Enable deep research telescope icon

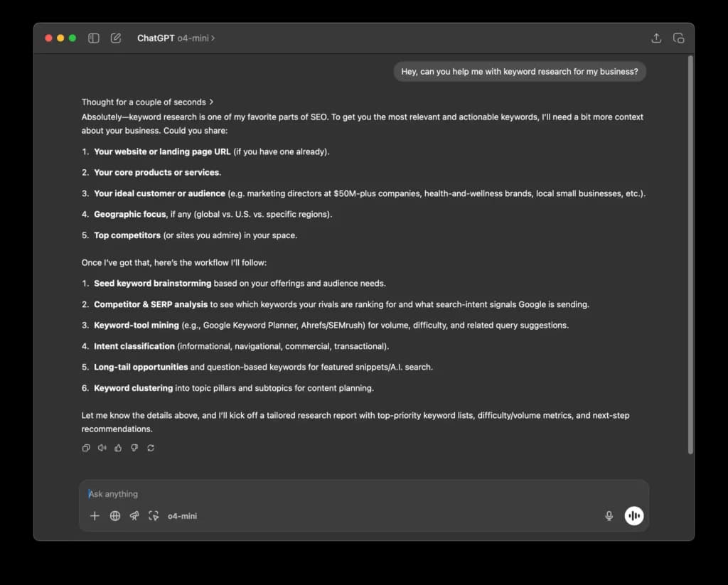pos(134,516)
